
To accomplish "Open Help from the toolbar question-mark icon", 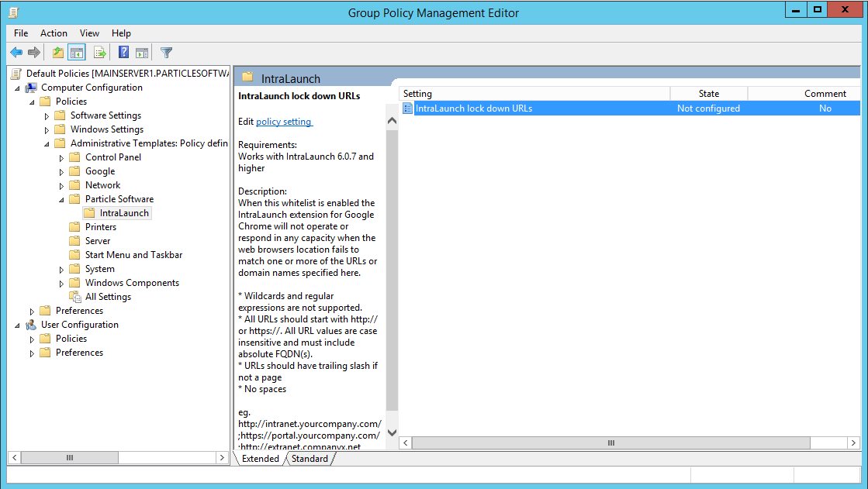I will 124,53.
